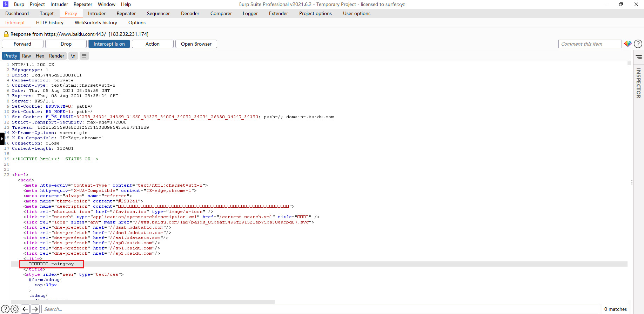The height and width of the screenshot is (314, 644).
Task: Click the Search input field
Action: (321, 309)
